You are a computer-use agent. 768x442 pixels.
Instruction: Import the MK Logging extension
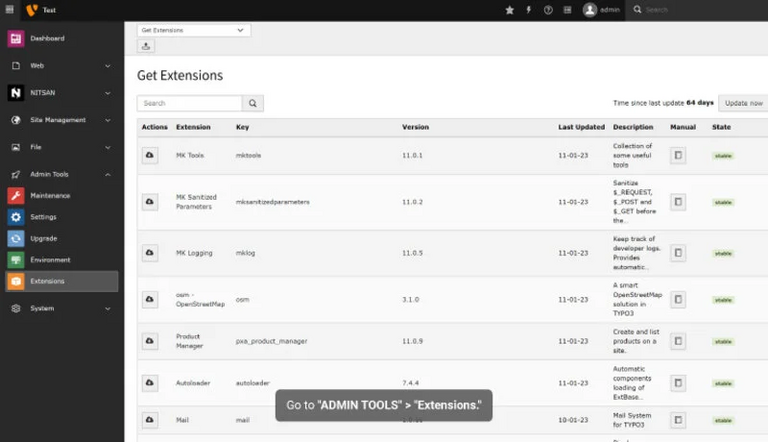tap(150, 253)
